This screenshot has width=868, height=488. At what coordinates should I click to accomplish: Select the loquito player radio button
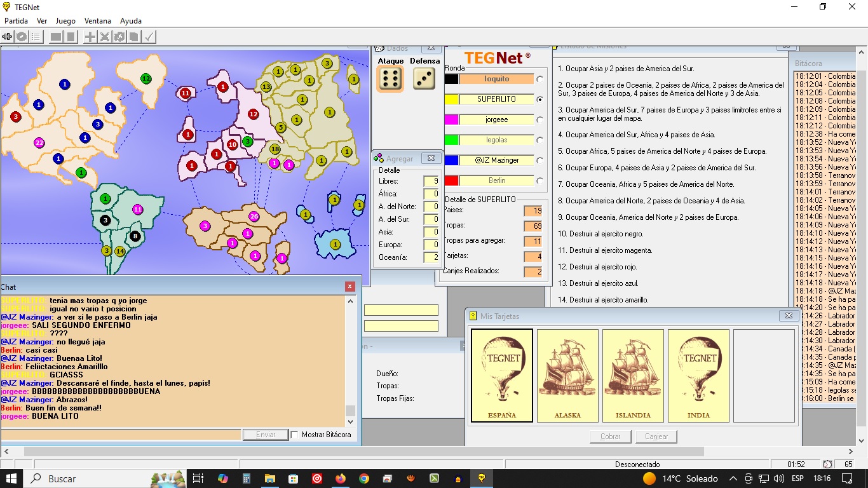[540, 79]
